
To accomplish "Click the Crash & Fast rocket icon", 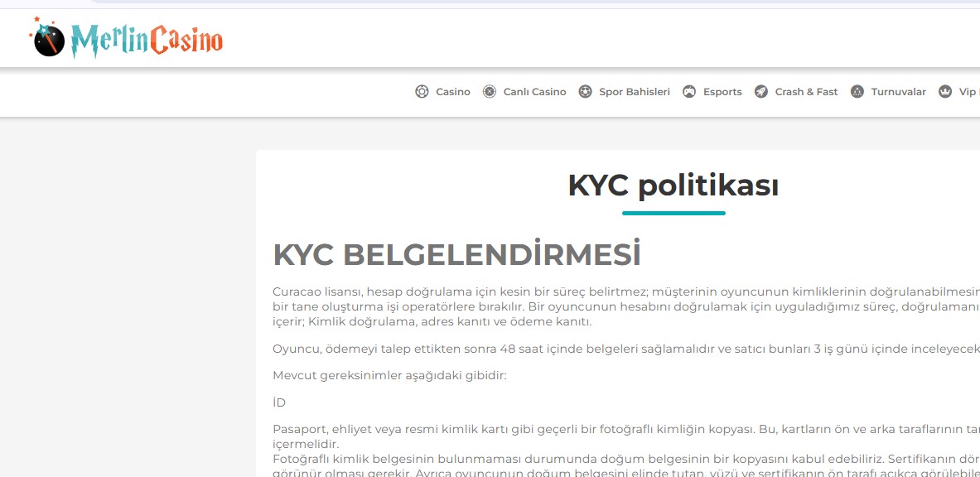I will (761, 92).
